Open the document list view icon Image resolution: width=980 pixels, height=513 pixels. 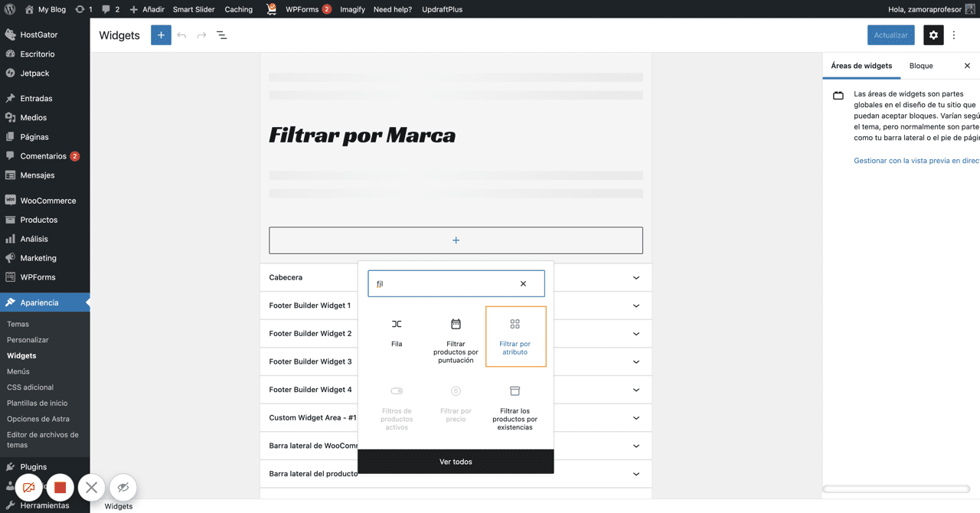pos(221,34)
